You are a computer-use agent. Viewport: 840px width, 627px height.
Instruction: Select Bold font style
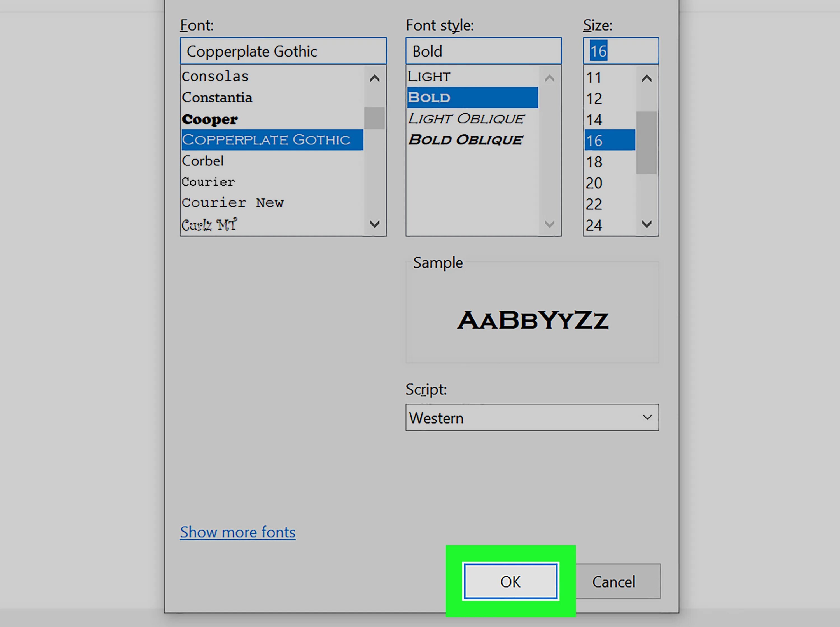click(472, 97)
